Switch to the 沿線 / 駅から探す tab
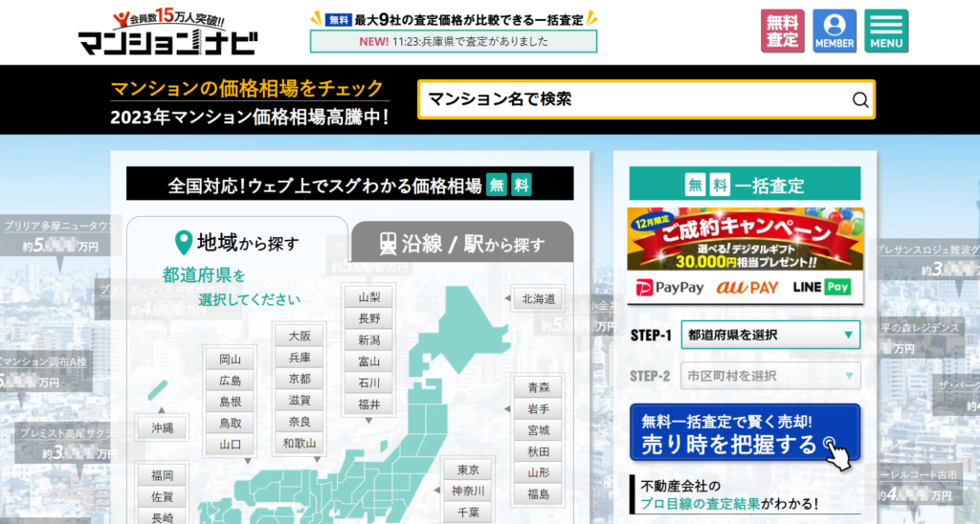The height and width of the screenshot is (524, 980). coord(462,243)
